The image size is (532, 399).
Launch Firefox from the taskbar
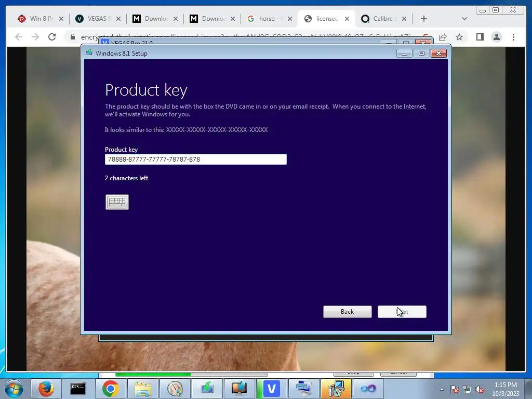[x=46, y=389]
